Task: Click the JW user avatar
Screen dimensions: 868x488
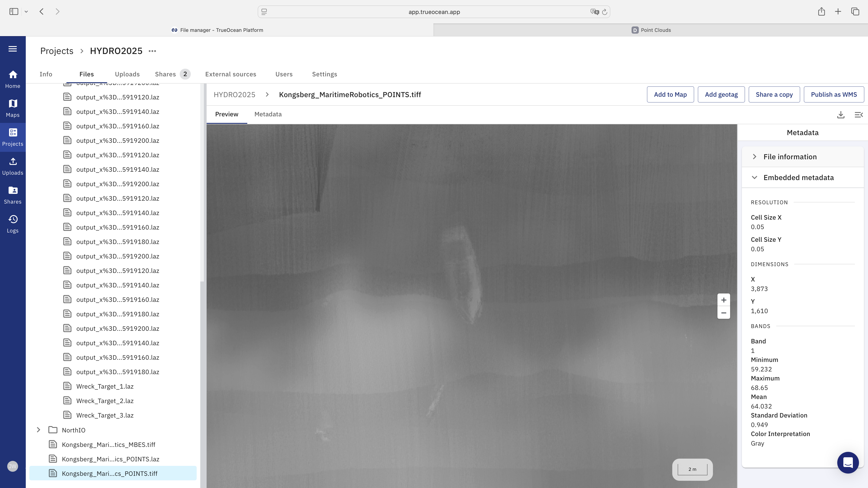Action: coord(12,467)
